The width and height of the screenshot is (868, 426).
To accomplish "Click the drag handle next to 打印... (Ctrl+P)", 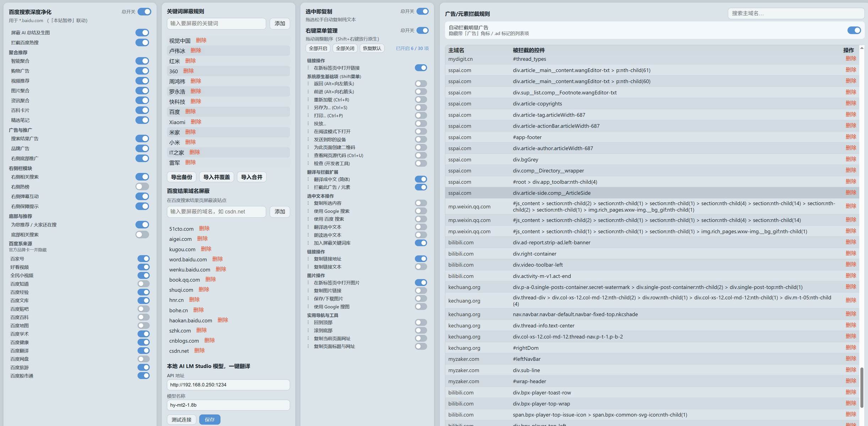I will [x=308, y=116].
